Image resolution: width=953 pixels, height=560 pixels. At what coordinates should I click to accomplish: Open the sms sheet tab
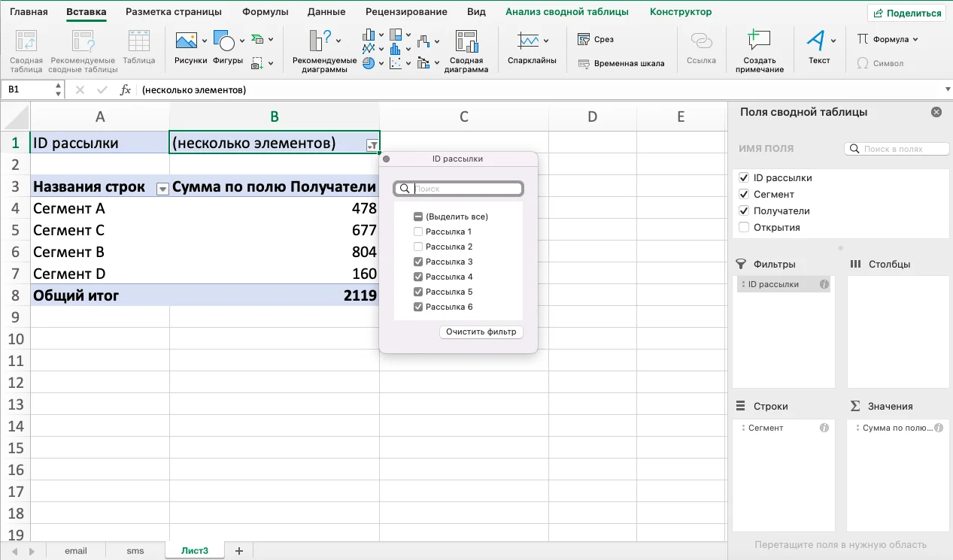coord(135,551)
